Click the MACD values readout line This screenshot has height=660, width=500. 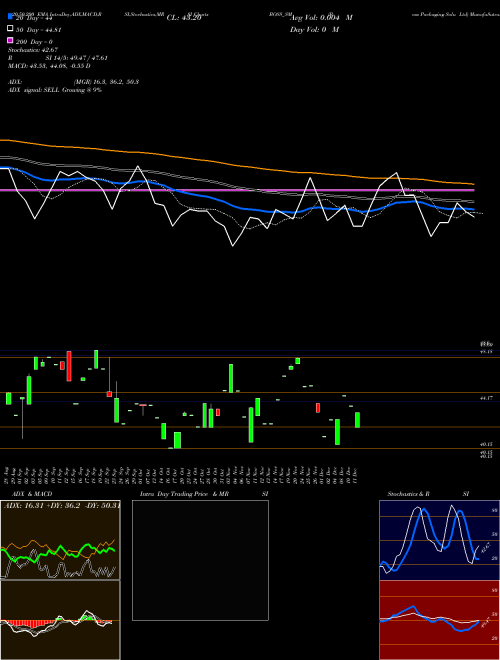click(49, 66)
